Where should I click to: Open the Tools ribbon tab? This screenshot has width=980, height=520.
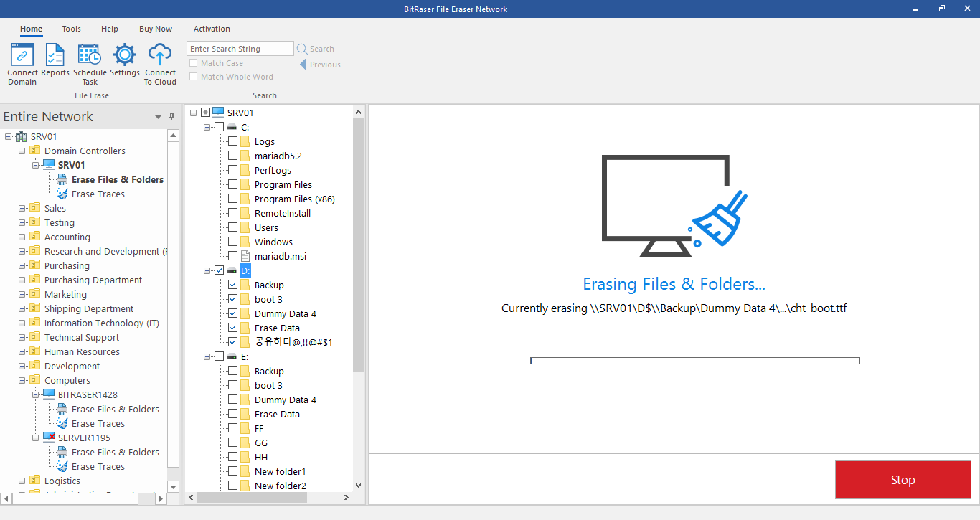(x=71, y=29)
